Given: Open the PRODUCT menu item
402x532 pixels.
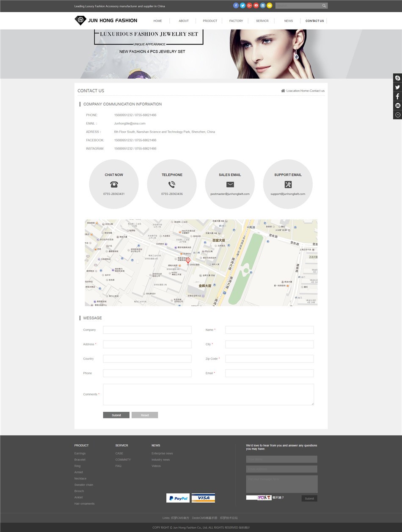Looking at the screenshot, I should coord(209,21).
